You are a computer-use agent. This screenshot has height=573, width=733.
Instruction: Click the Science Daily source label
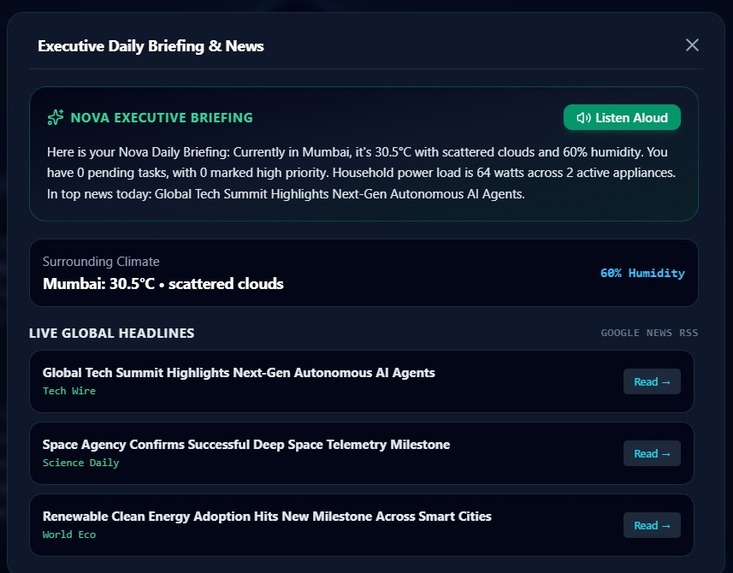81,463
